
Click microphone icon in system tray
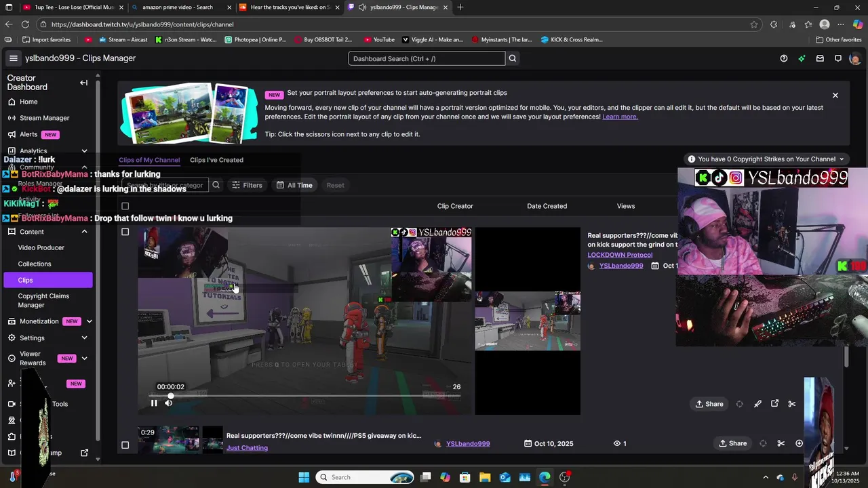(795, 477)
